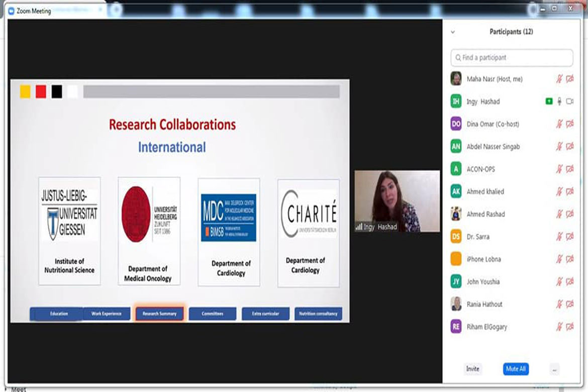Click Rania Hathout's profile photo
588x392 pixels.
point(456,304)
